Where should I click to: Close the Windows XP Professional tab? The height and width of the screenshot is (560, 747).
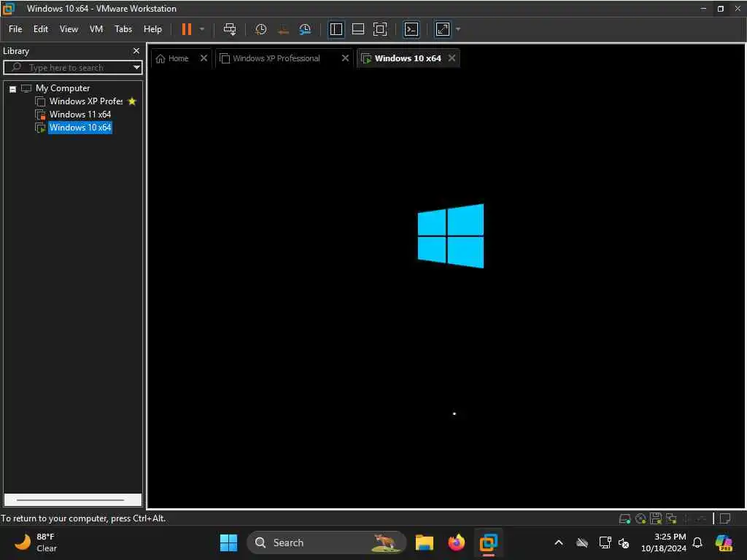click(x=345, y=58)
